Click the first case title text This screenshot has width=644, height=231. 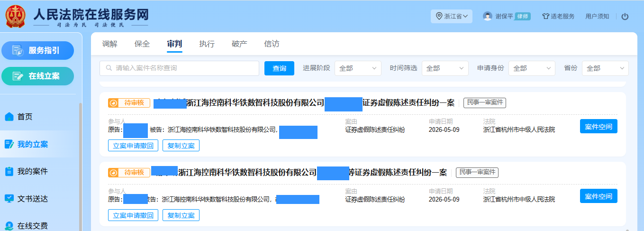pyautogui.click(x=305, y=103)
